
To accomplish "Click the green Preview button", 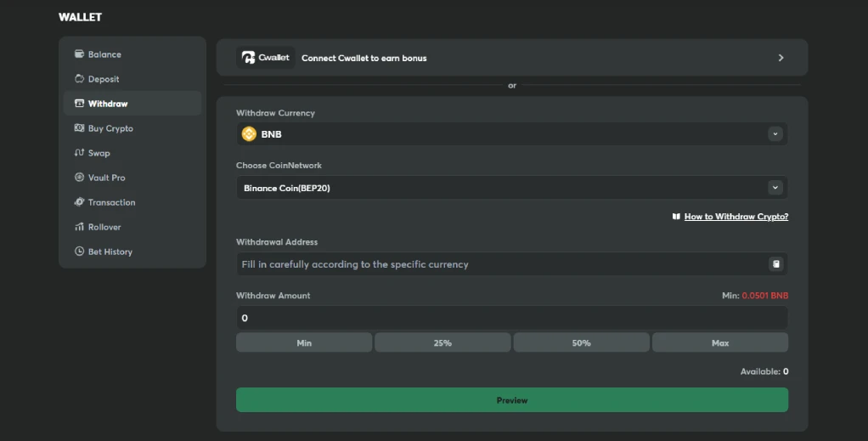I will tap(512, 400).
